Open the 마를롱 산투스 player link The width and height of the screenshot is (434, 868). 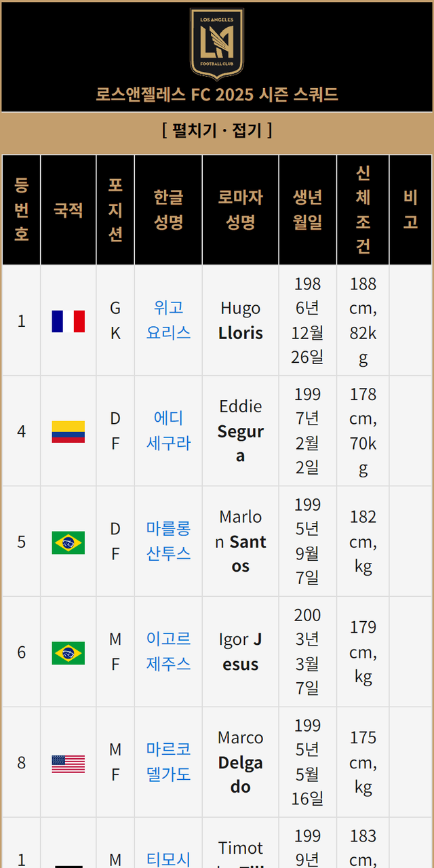(x=168, y=541)
